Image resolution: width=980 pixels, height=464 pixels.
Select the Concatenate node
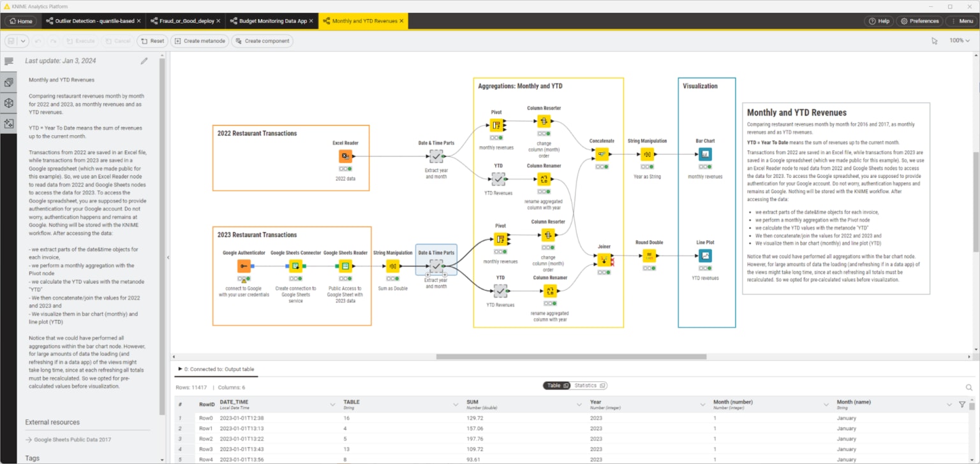point(602,154)
